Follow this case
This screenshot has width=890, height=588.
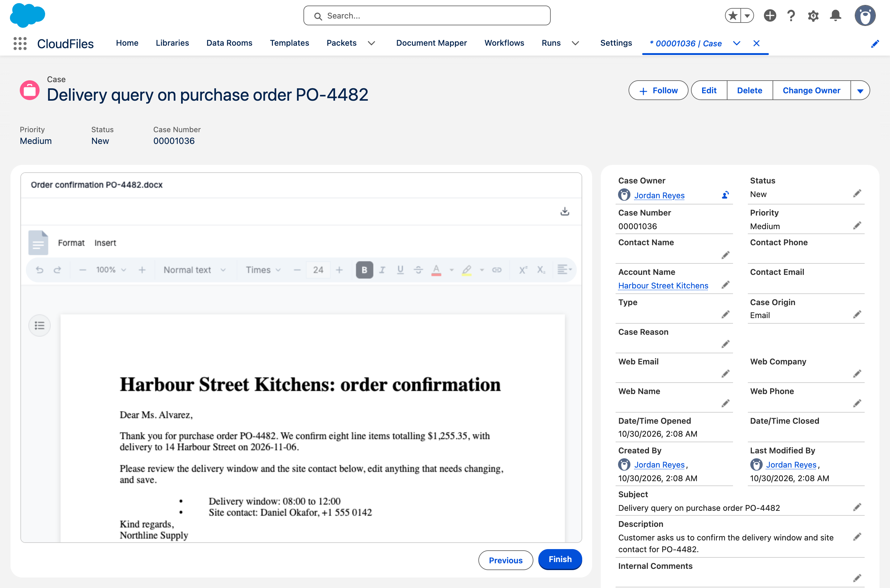click(659, 90)
